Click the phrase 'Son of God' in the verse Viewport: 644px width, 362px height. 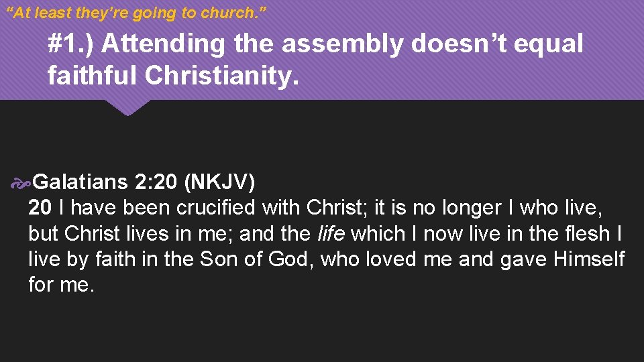point(254,259)
